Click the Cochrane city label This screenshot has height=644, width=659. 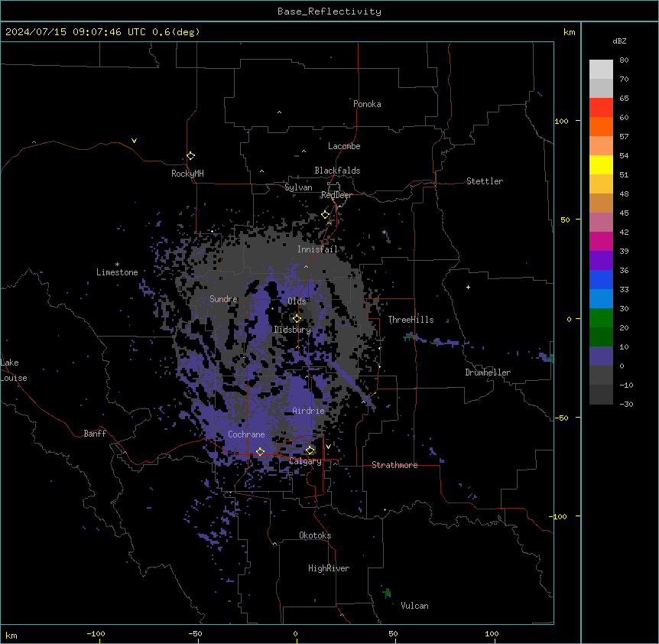246,434
